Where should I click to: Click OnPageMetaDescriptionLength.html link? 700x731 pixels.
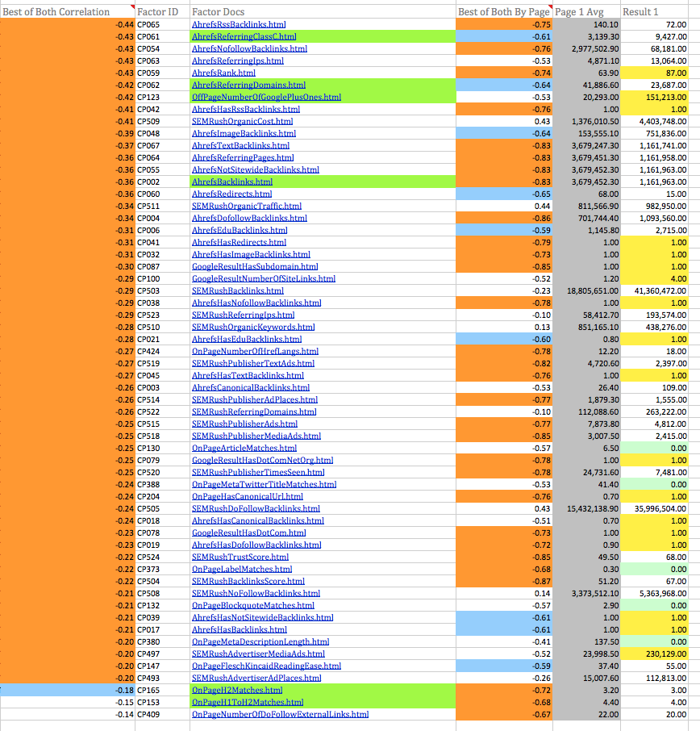260,643
